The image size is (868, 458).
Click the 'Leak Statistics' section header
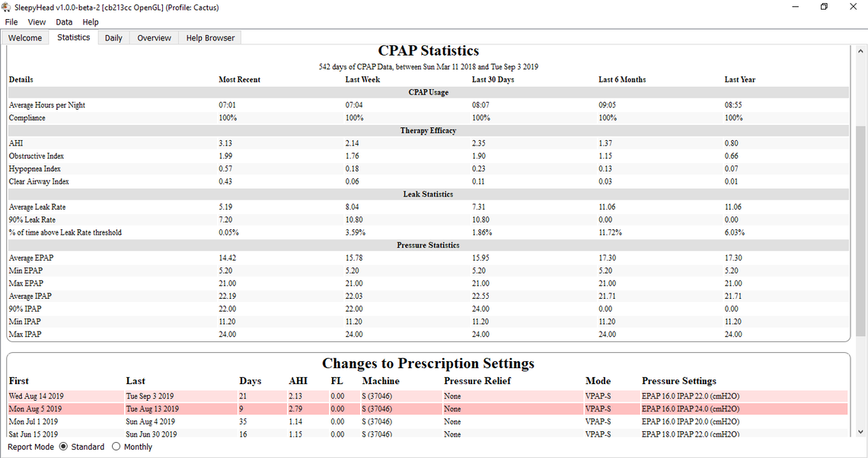point(429,194)
